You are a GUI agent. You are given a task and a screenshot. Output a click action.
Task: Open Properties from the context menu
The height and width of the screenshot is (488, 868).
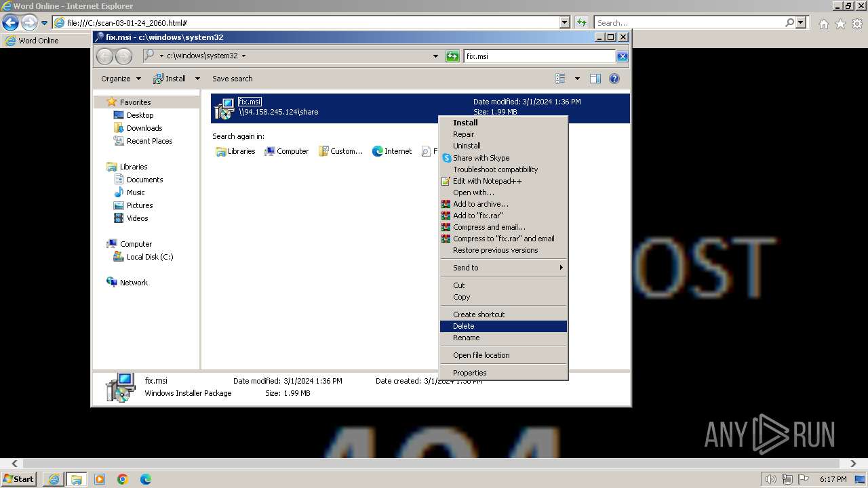(x=503, y=373)
